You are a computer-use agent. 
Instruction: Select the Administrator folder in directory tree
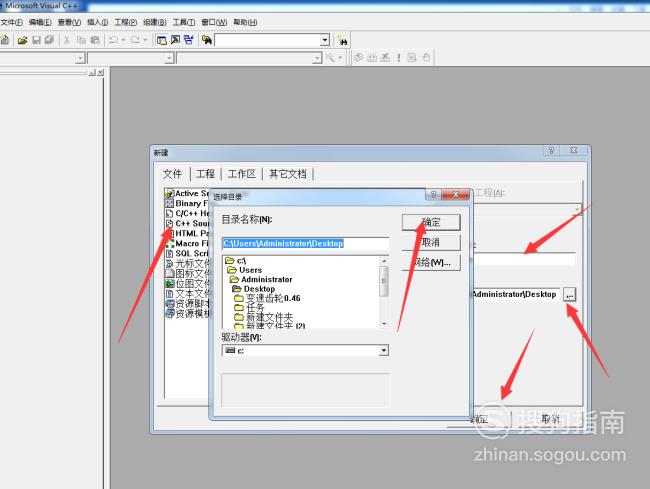[x=261, y=279]
